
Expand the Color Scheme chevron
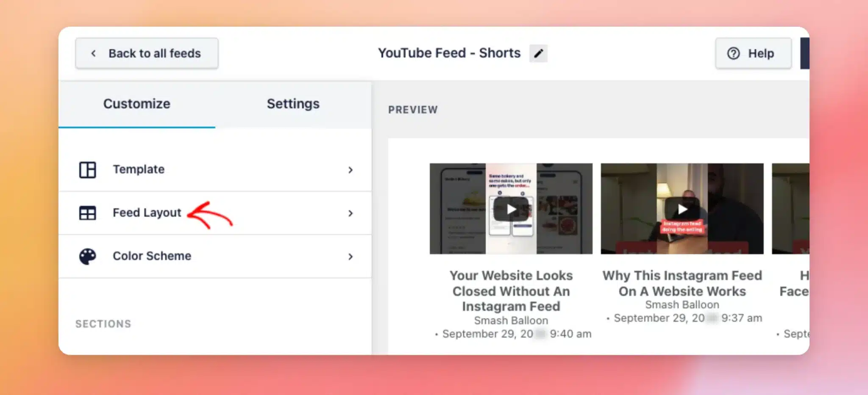click(351, 256)
